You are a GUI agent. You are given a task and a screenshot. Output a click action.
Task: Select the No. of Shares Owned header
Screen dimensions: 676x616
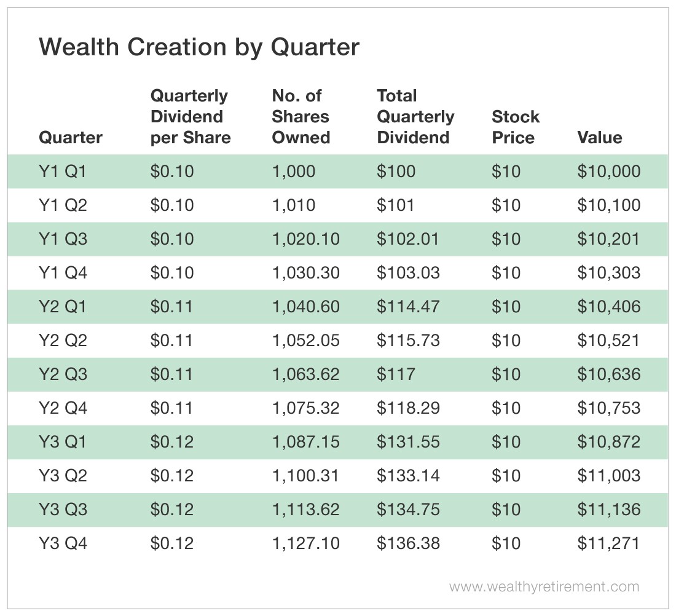click(301, 117)
